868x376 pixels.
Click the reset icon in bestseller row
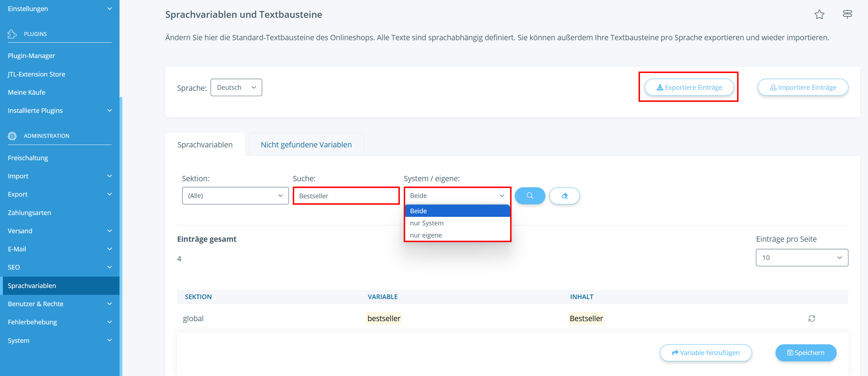(x=812, y=318)
